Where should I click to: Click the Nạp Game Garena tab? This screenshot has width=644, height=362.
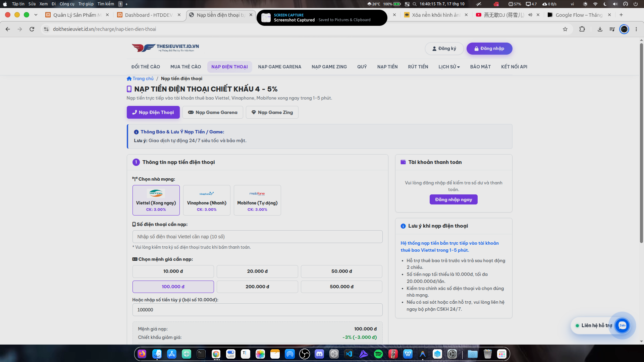213,112
